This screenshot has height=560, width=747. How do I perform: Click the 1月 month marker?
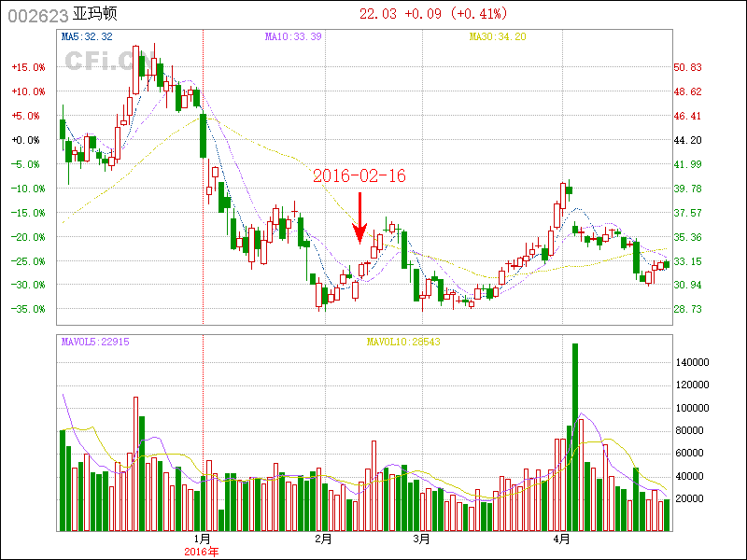point(203,539)
